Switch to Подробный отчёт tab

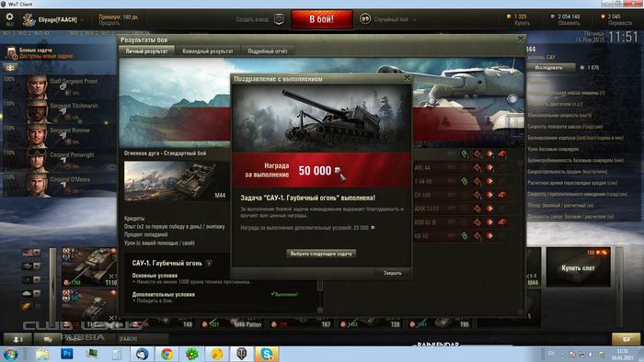(268, 51)
